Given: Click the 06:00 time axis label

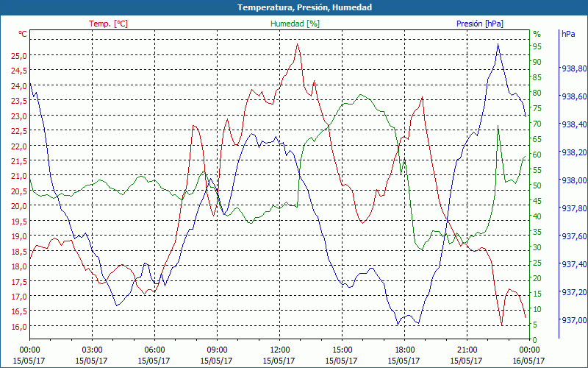Looking at the screenshot, I should [154, 350].
